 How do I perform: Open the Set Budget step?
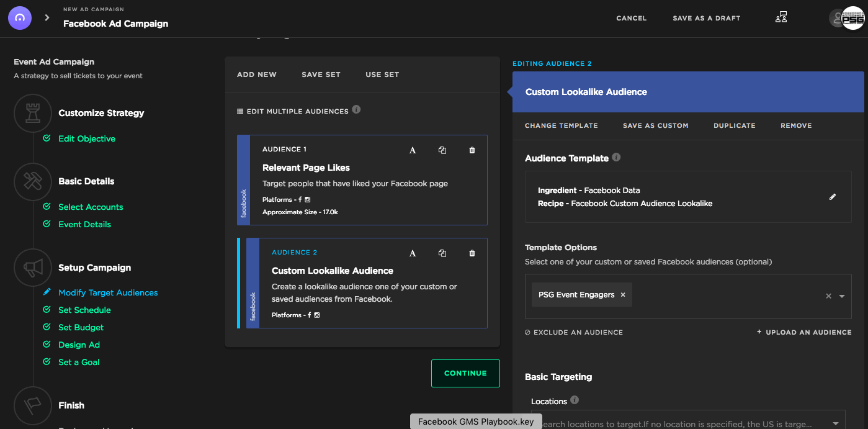tap(81, 327)
